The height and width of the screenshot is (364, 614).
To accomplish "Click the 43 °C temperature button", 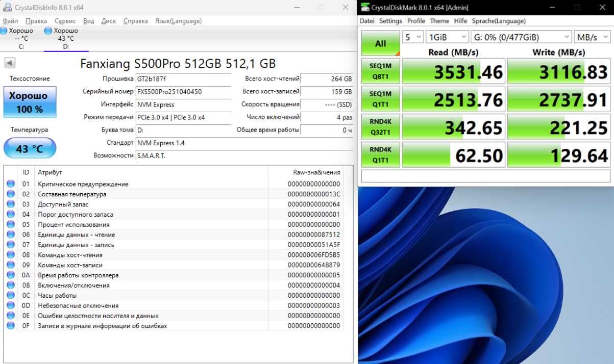I will [x=30, y=148].
